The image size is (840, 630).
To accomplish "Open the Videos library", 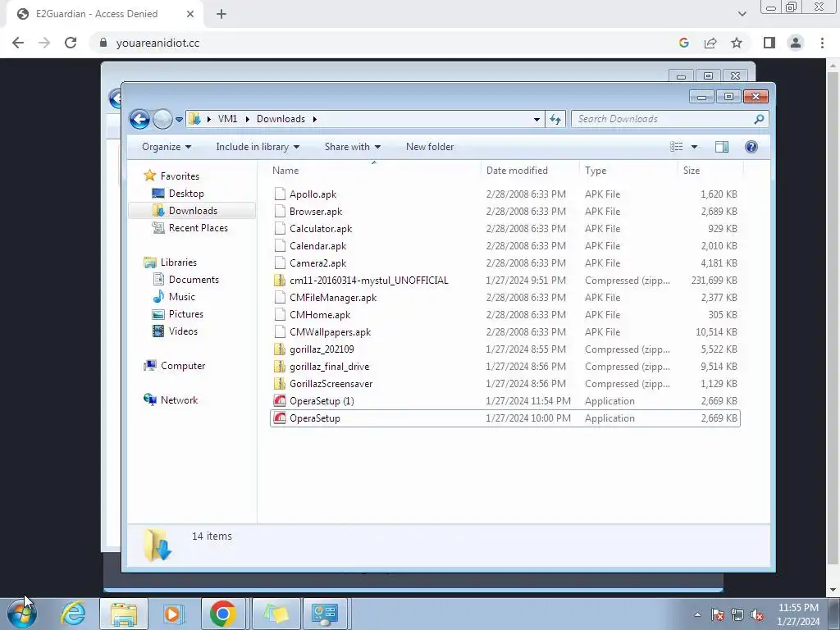I will pyautogui.click(x=183, y=331).
